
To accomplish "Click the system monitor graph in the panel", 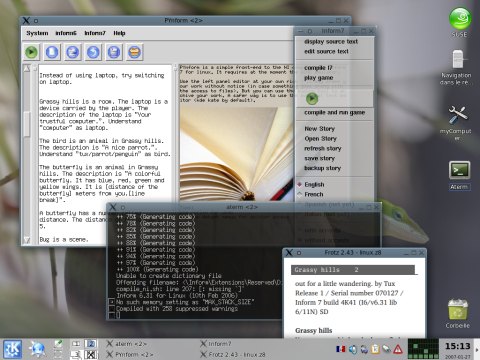I will point(423,349).
